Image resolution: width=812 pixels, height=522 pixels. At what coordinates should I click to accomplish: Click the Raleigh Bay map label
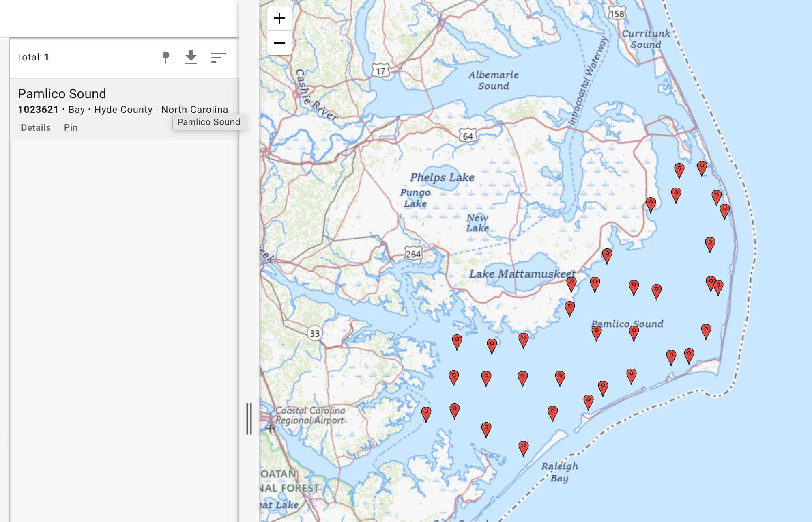tap(560, 472)
